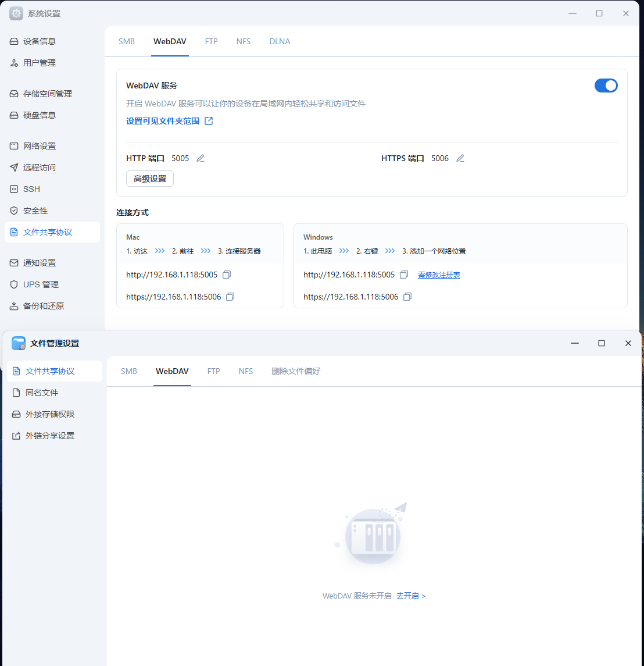
Task: Click the Mac http://192.168.1.118:5005 URL text
Action: (171, 275)
